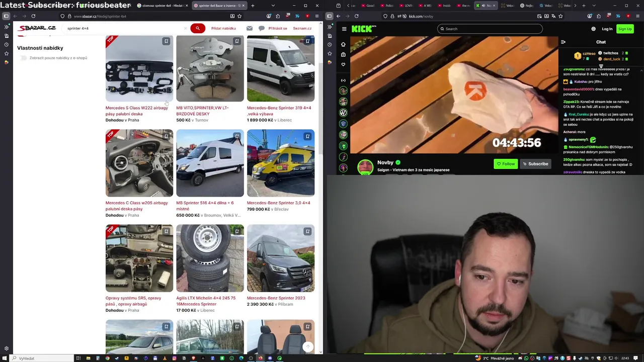Click Kick 'Sign Up' button
The image size is (644, 362).
pyautogui.click(x=625, y=29)
